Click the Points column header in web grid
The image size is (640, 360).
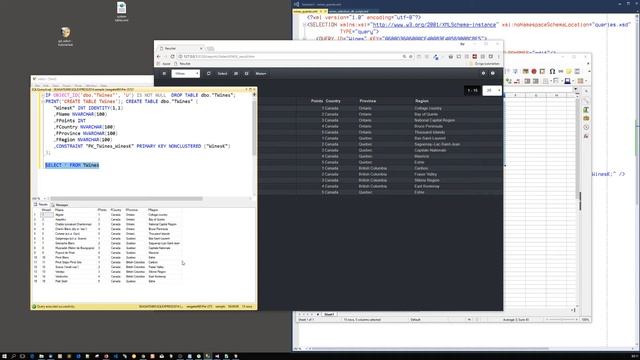(x=317, y=101)
